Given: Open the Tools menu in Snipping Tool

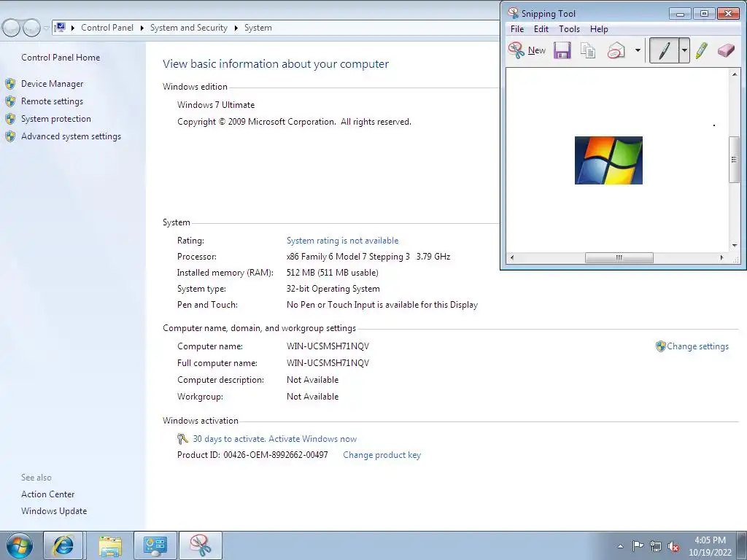Looking at the screenshot, I should 569,29.
